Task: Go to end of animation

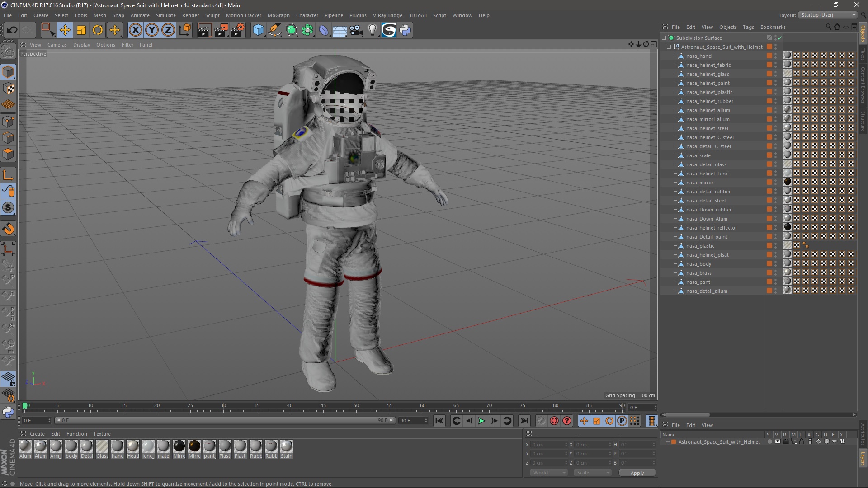Action: coord(524,421)
